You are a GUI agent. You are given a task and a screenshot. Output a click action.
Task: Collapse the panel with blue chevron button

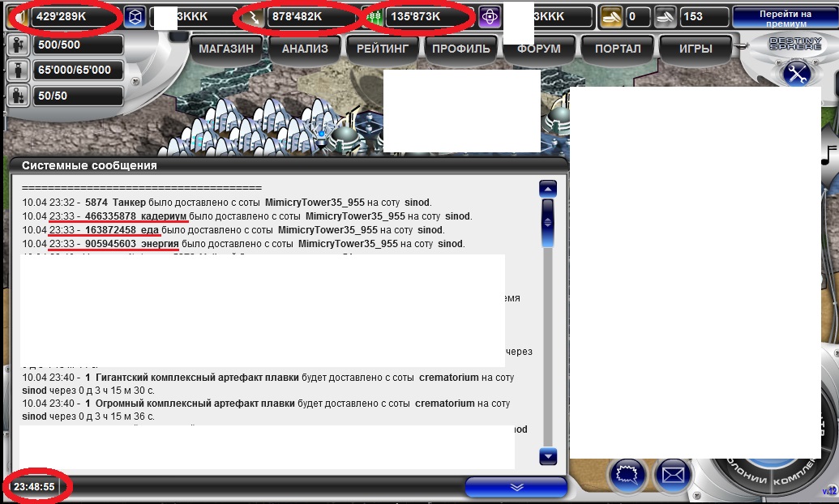pos(516,487)
